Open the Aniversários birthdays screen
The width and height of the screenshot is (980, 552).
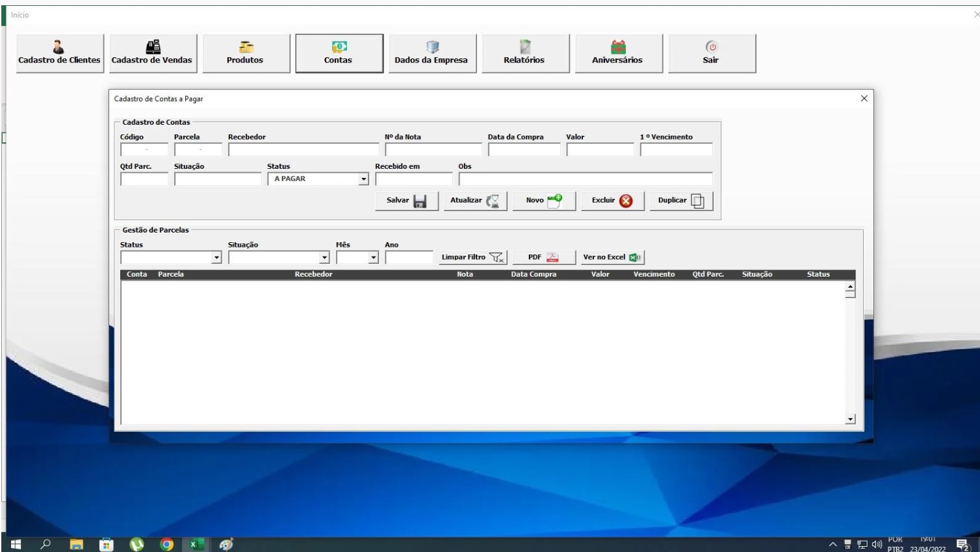tap(617, 53)
